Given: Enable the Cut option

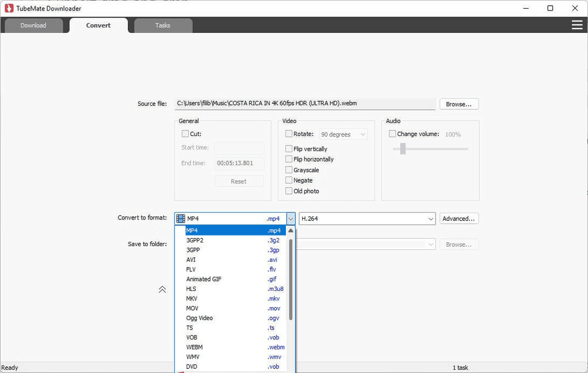Looking at the screenshot, I should point(184,133).
